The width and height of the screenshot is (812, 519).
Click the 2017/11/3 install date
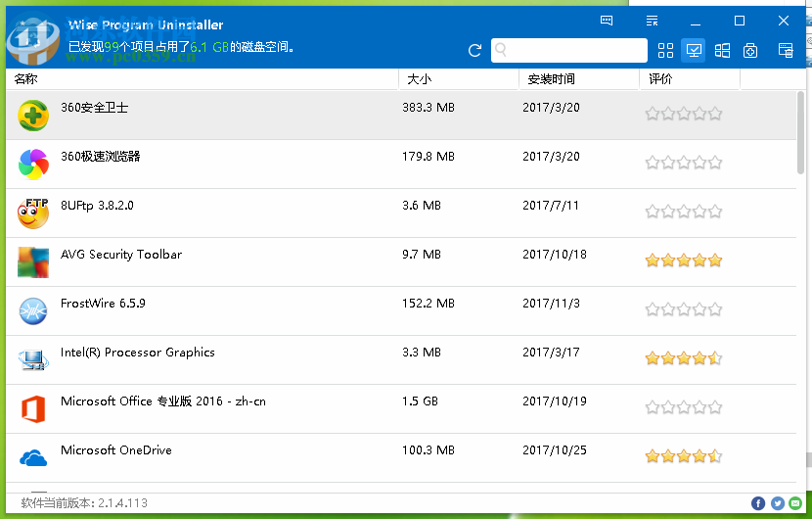551,304
